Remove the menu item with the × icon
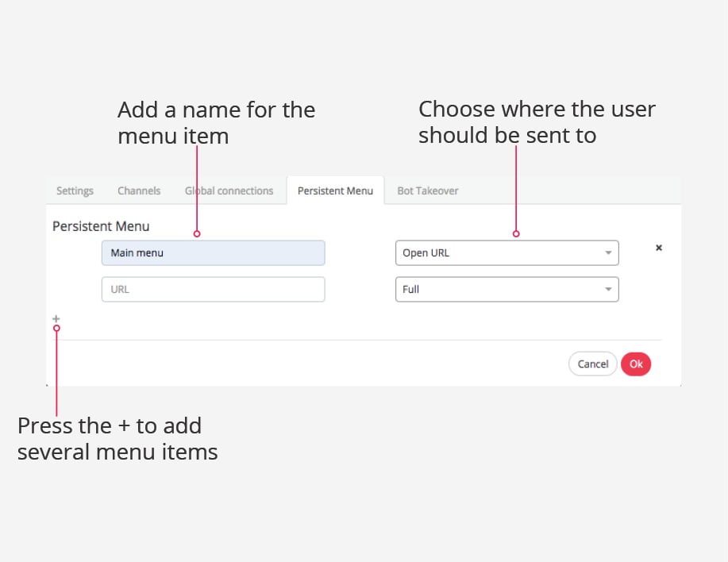 click(658, 247)
